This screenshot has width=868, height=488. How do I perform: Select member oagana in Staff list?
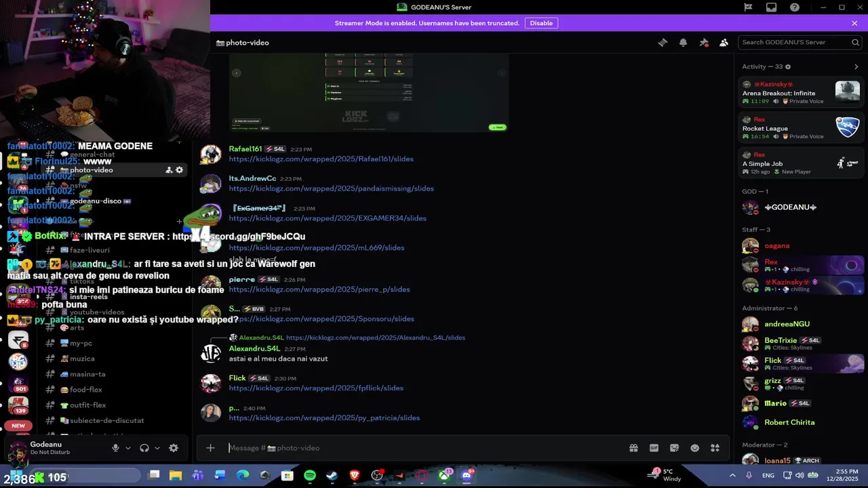click(x=800, y=246)
